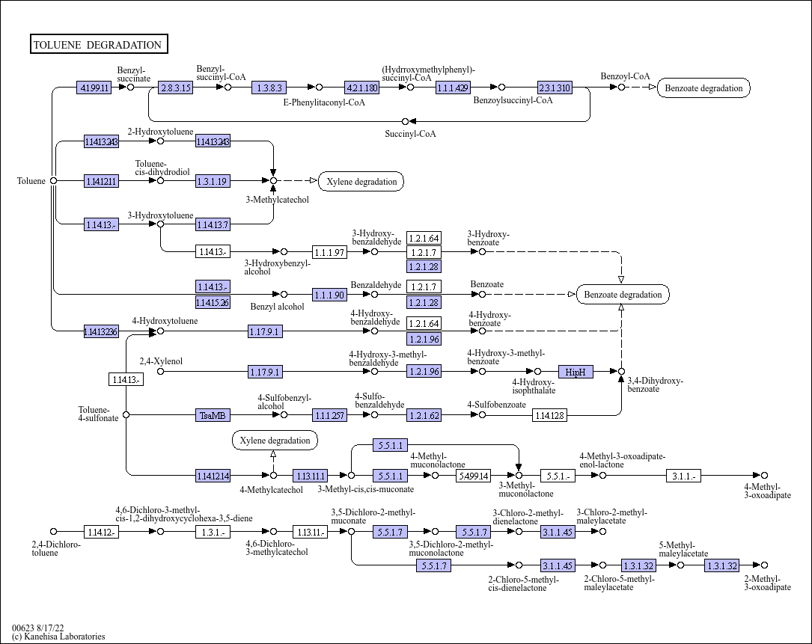Open the HipH gene box
812x644 pixels.
pos(576,372)
